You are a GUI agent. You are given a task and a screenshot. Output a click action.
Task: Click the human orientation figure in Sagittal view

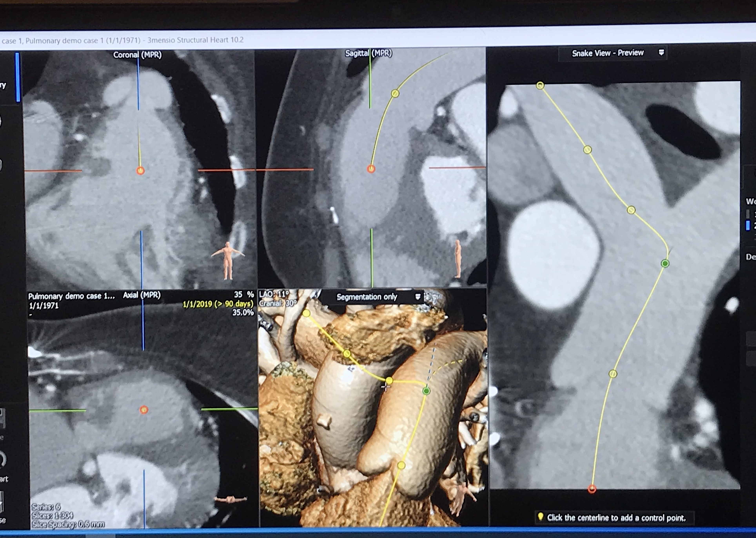(x=458, y=258)
